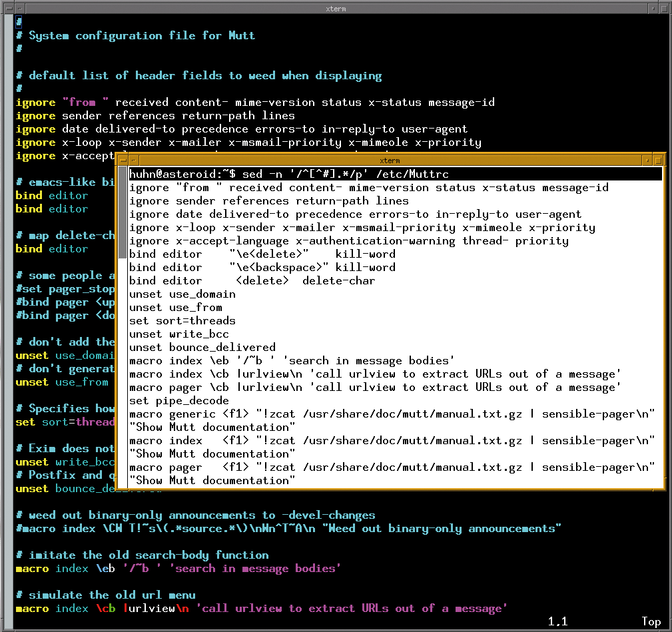Click 'unset use_from' in background xterm
Screen dimensions: 672x632
coord(62,382)
